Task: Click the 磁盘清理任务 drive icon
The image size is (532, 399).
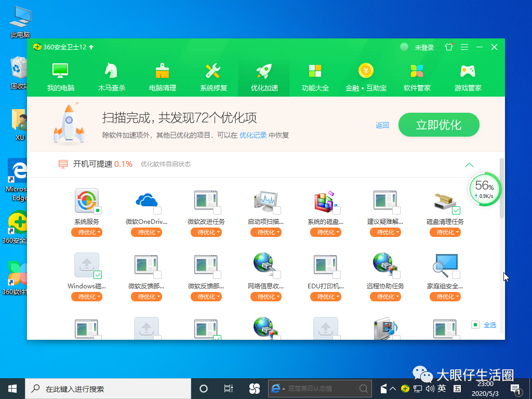Action: tap(445, 201)
